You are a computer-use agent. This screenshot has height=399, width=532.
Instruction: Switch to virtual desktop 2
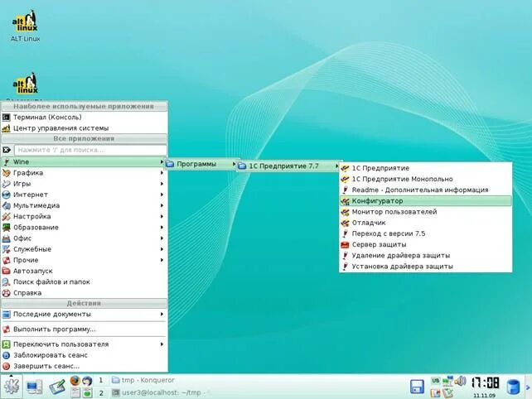coord(101,393)
